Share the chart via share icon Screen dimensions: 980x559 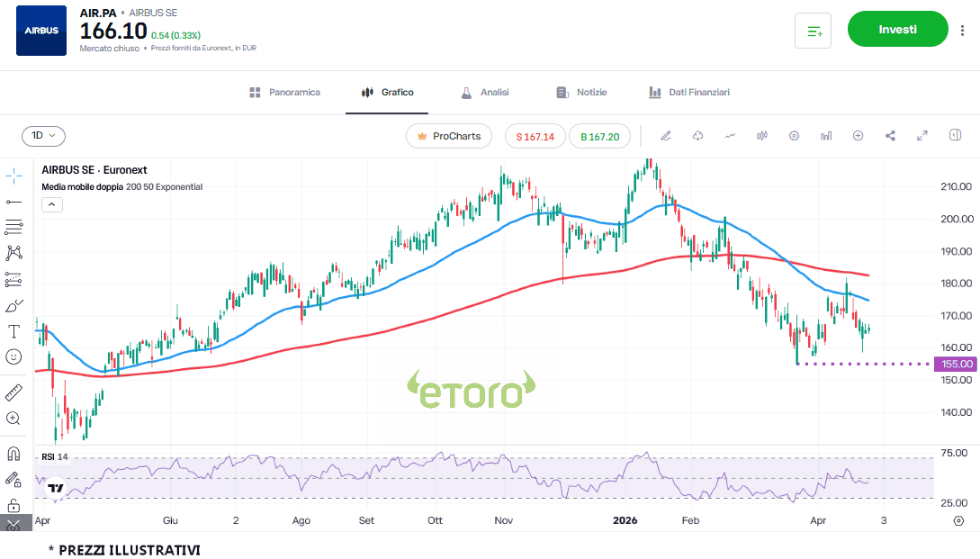pos(890,136)
